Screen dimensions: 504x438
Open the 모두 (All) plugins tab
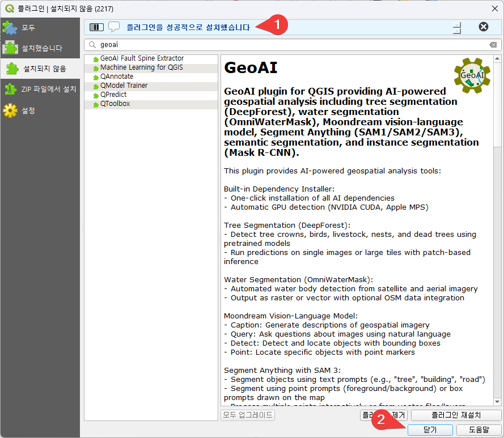28,28
